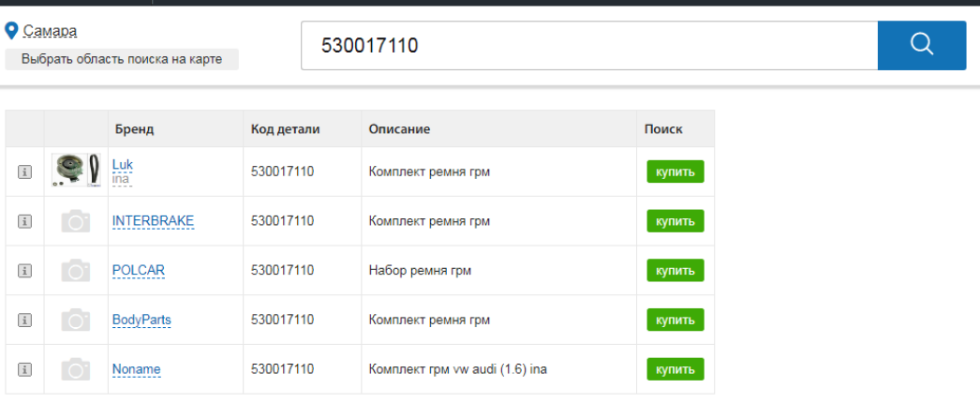Image resolution: width=980 pixels, height=403 pixels.
Task: Open the POLCAR brand link
Action: [x=139, y=270]
